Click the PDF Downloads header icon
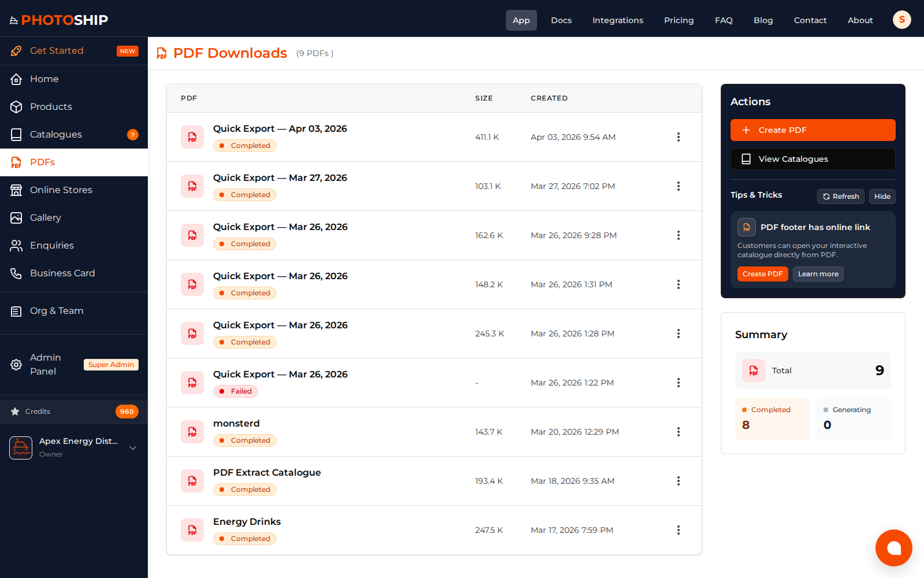 (162, 53)
